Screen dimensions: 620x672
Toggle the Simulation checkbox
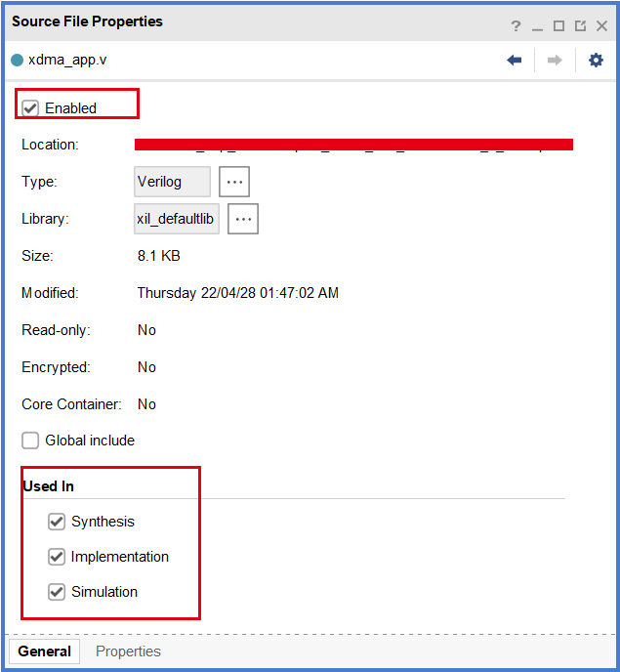tap(57, 592)
